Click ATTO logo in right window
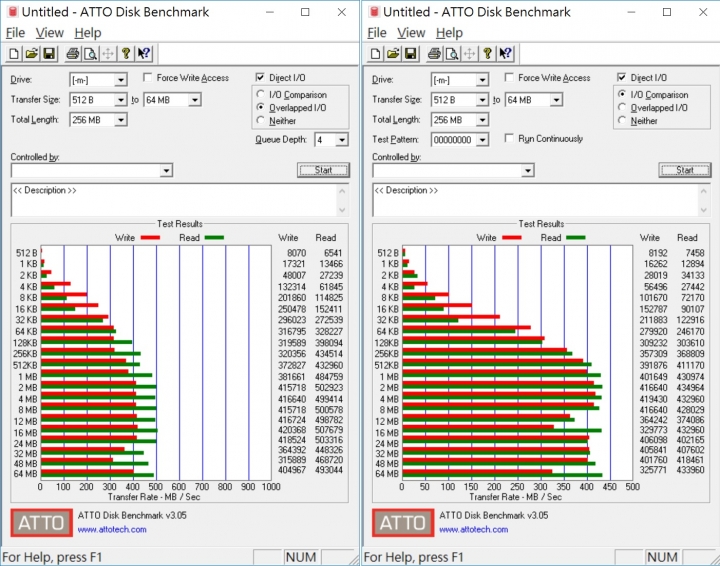 pyautogui.click(x=403, y=522)
